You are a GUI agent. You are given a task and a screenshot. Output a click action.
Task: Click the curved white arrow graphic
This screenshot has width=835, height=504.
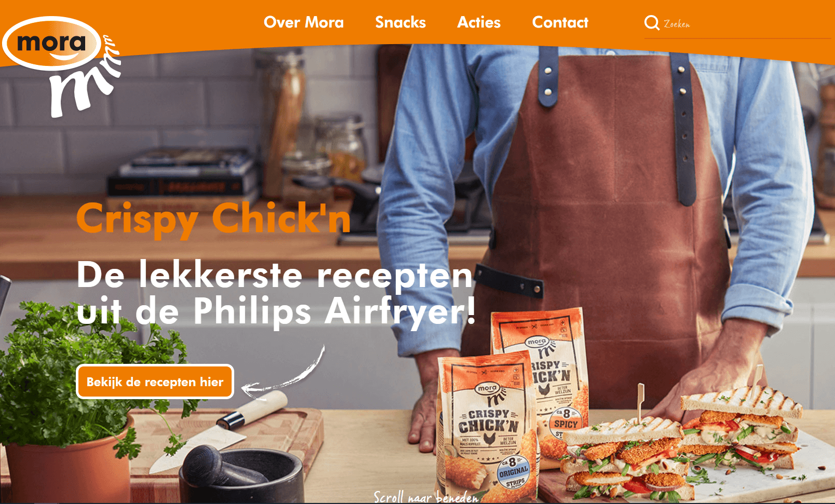coord(284,371)
